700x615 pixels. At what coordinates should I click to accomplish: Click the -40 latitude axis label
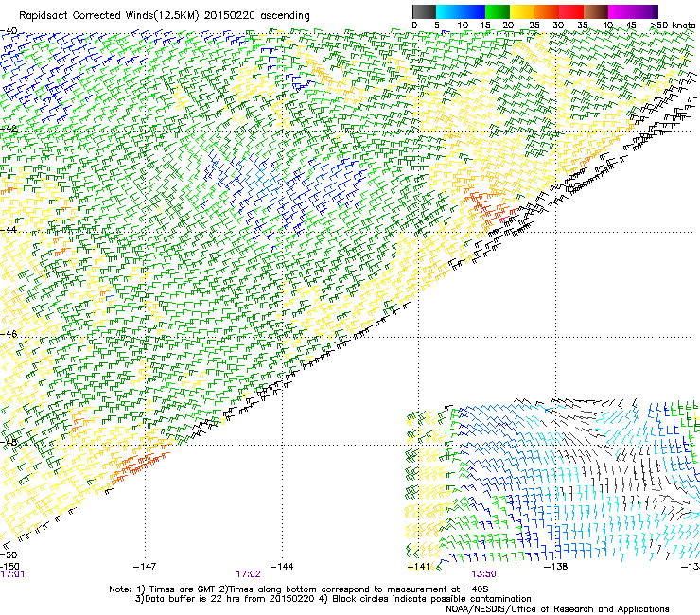pyautogui.click(x=9, y=31)
